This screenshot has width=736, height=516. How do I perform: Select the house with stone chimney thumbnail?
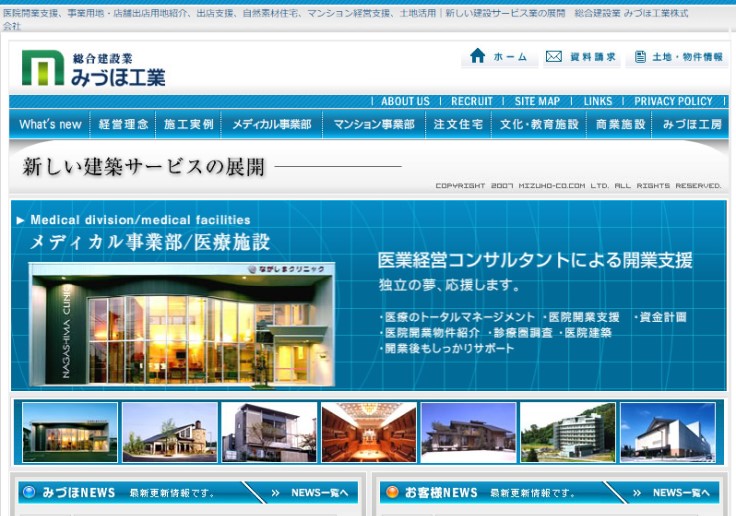coord(170,432)
